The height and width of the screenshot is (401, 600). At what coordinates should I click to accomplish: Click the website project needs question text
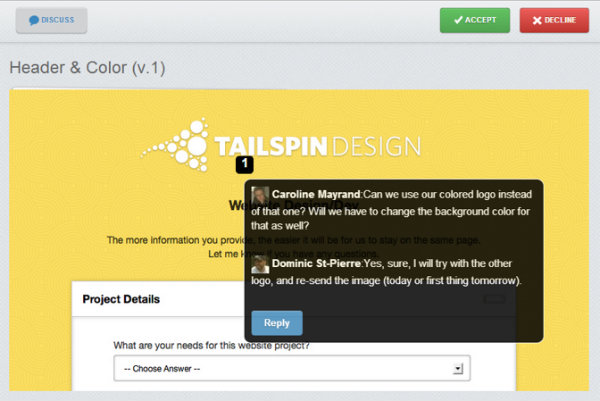tap(211, 346)
